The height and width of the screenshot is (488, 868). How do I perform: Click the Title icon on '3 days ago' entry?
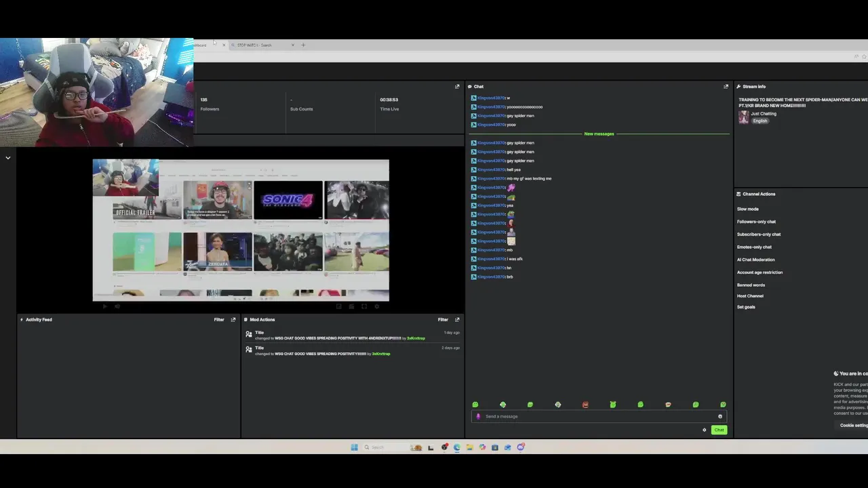[249, 350]
